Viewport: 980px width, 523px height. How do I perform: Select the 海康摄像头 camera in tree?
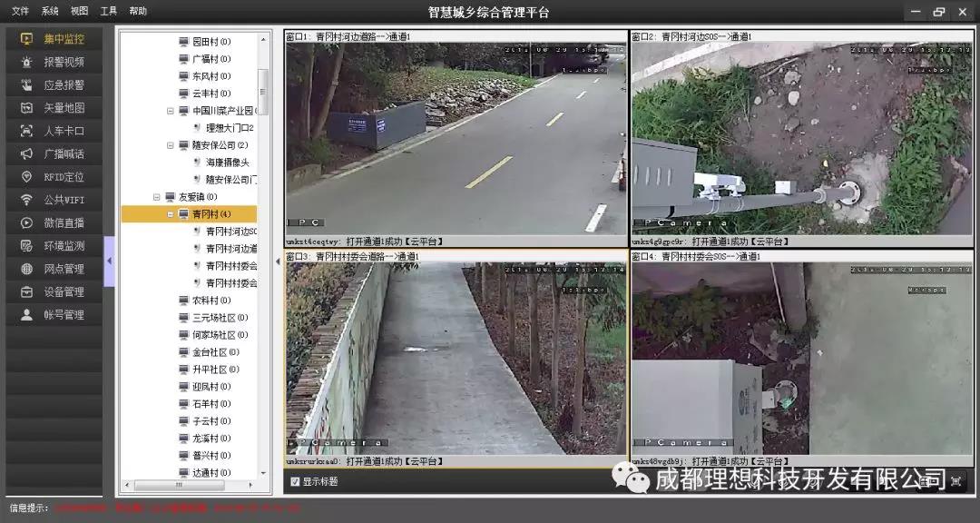pos(226,163)
